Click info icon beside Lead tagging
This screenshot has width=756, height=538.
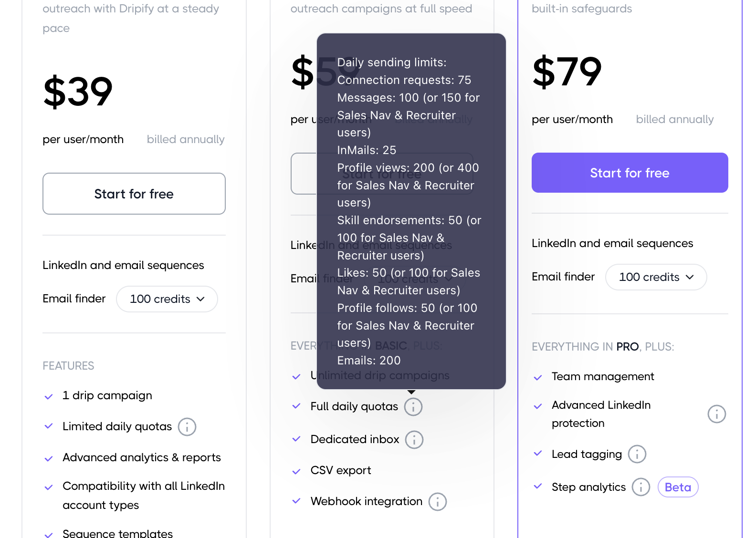pyautogui.click(x=637, y=454)
